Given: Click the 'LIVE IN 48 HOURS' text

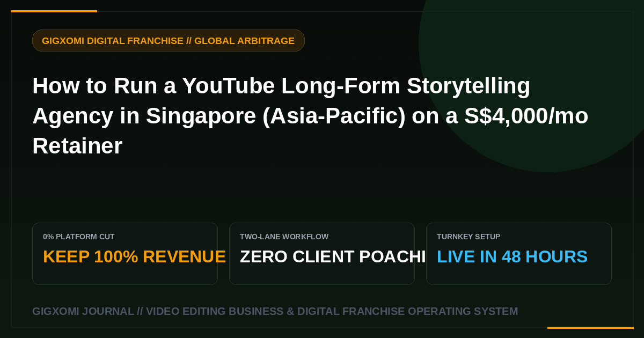Looking at the screenshot, I should (x=512, y=257).
